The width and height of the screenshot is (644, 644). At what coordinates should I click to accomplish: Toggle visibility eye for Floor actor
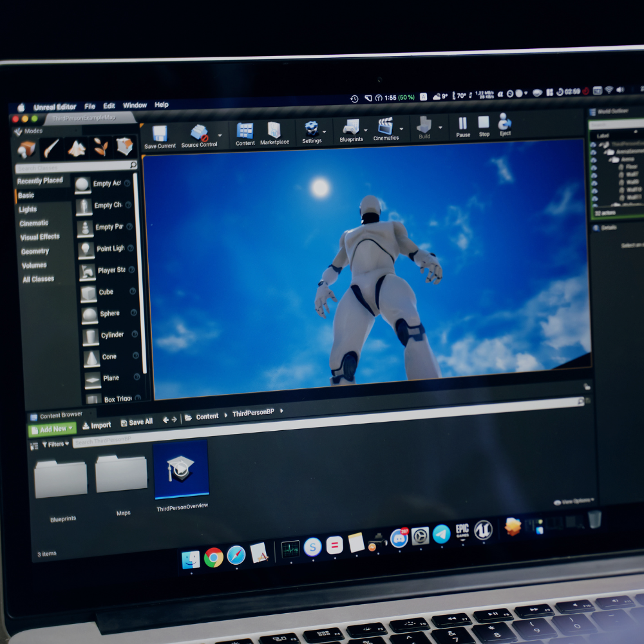(x=594, y=167)
